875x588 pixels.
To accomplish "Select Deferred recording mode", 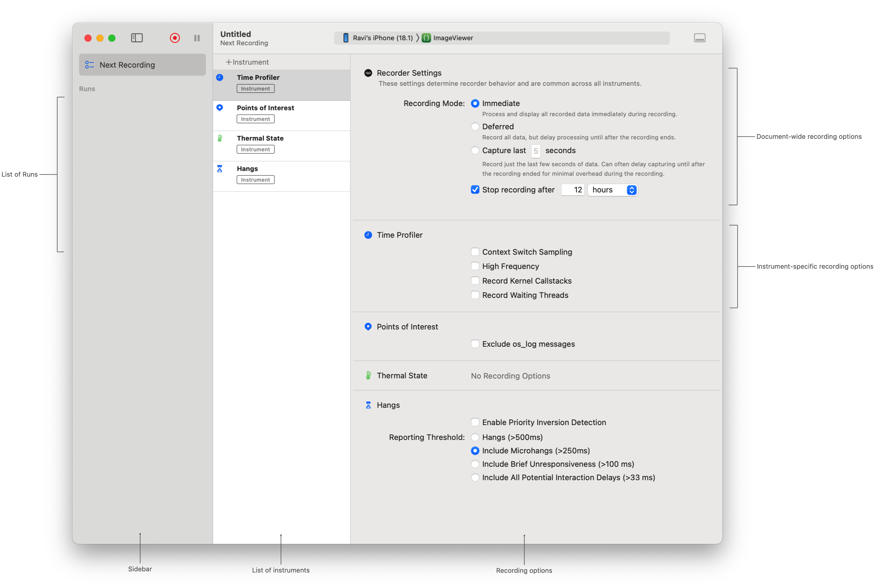I will [475, 126].
